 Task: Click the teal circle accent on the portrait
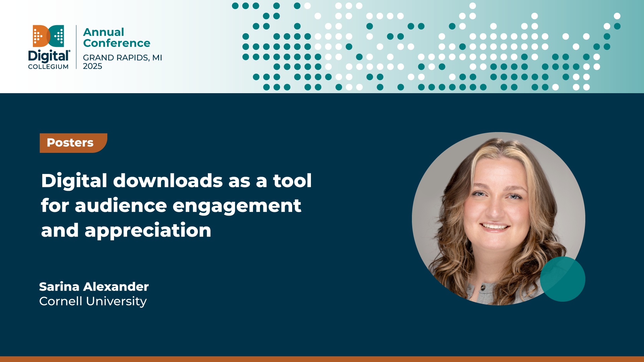(563, 279)
